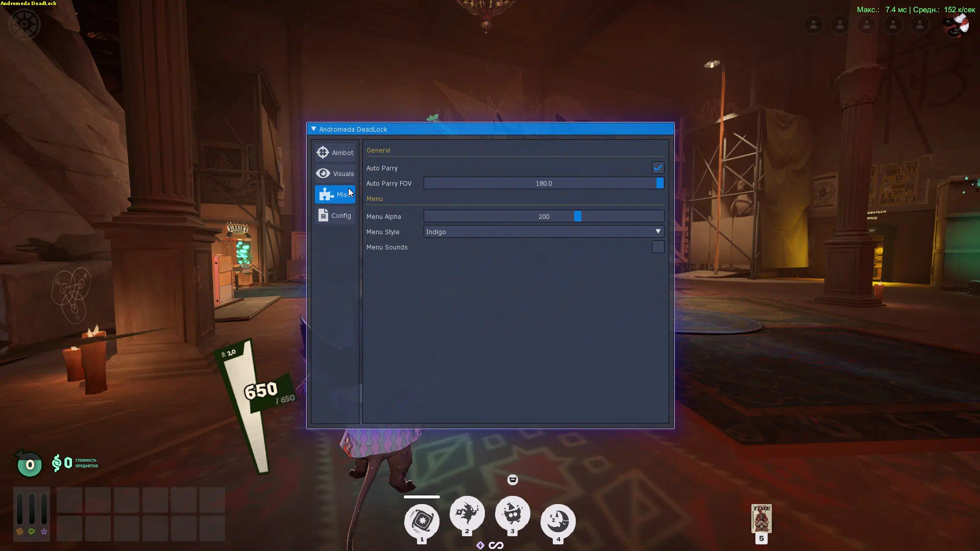The image size is (980, 551).
Task: Click the moon ability 4 icon
Action: click(x=558, y=521)
